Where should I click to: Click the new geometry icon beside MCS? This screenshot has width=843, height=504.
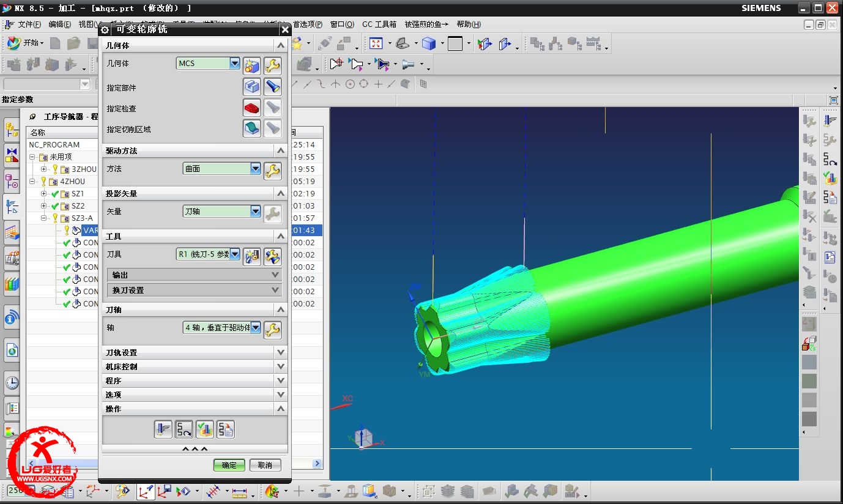coord(251,65)
